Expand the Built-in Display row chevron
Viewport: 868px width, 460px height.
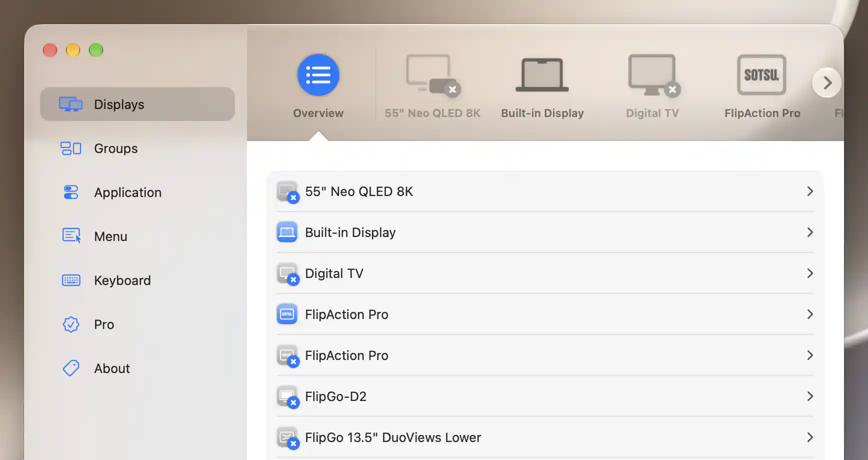(x=810, y=232)
